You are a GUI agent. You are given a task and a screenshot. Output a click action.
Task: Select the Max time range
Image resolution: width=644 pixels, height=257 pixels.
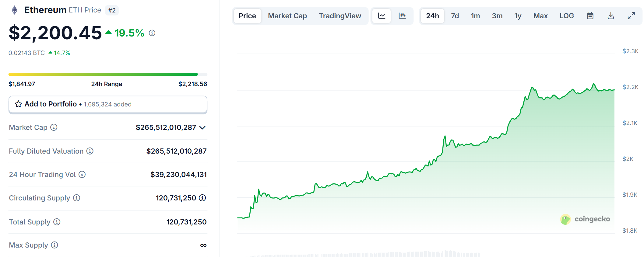[x=540, y=16]
